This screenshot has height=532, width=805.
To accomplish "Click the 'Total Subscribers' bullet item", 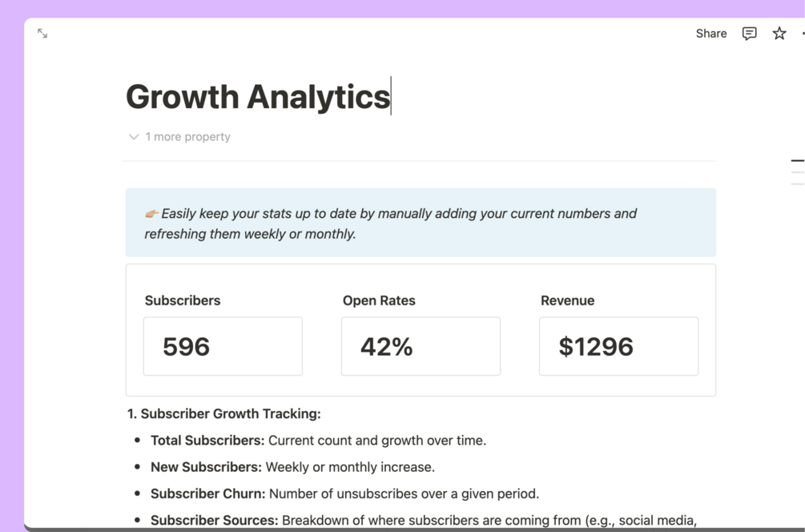I will click(x=318, y=441).
